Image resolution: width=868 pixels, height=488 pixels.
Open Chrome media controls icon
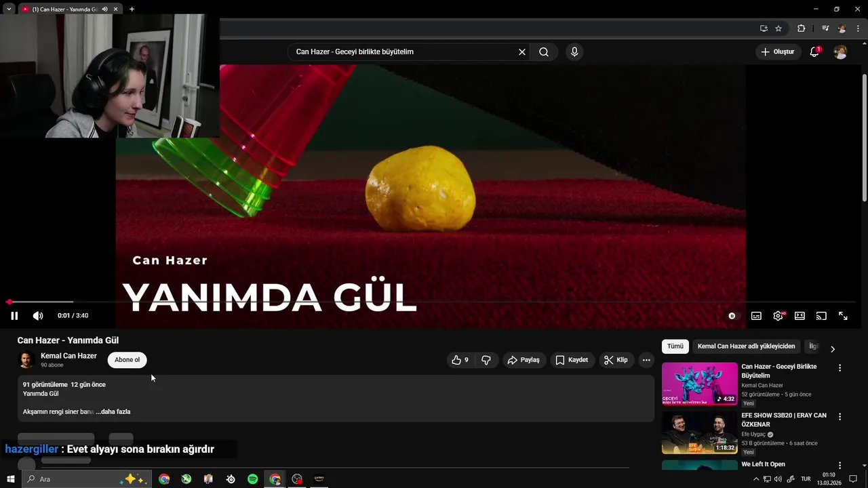click(x=825, y=28)
